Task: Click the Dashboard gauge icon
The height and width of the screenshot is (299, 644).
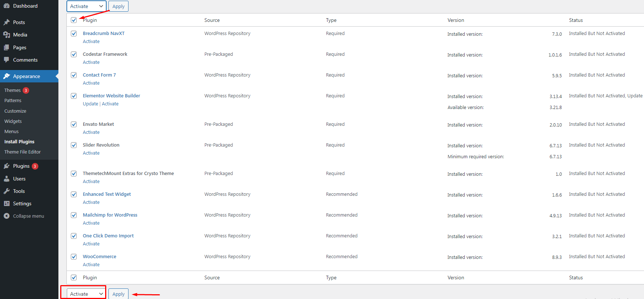Action: [7, 6]
